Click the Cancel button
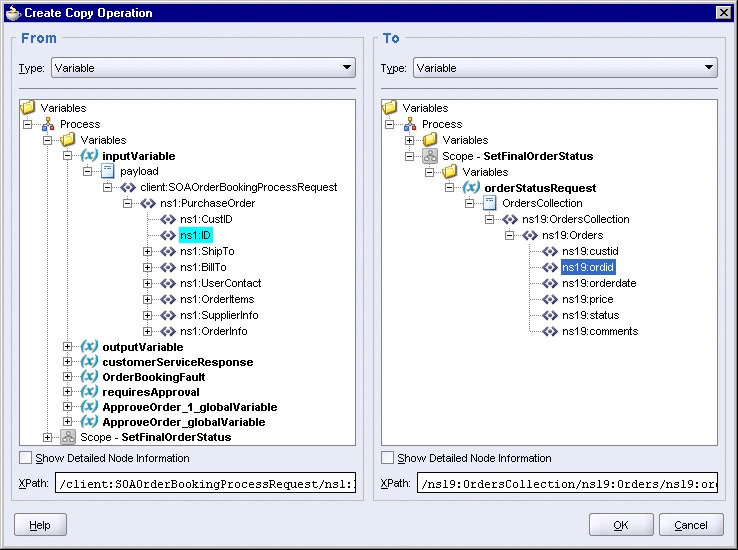738x550 pixels. tap(691, 525)
